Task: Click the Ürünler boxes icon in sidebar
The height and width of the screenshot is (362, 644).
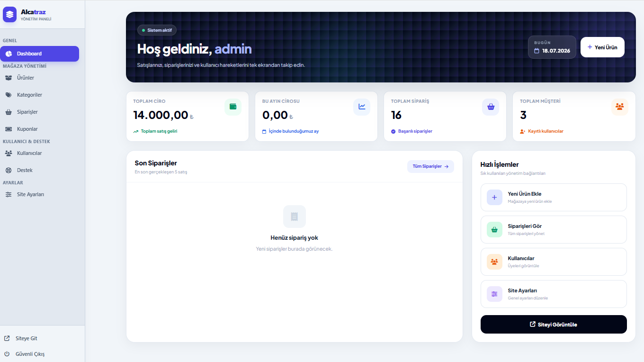Action: coord(9,78)
